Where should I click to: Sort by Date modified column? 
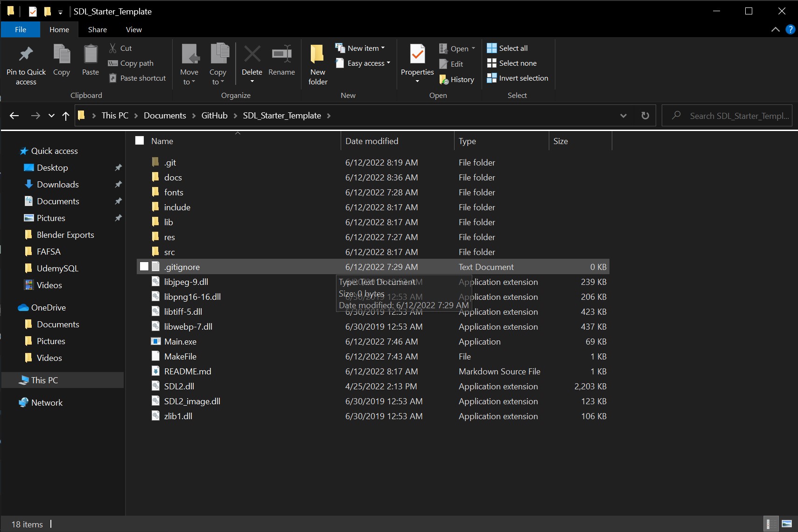[372, 141]
